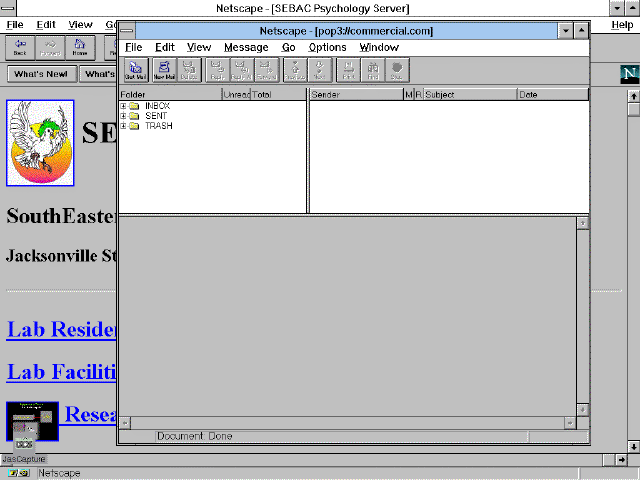Viewport: 640px width, 480px height.
Task: Compose with the New Mail button
Action: (x=164, y=70)
